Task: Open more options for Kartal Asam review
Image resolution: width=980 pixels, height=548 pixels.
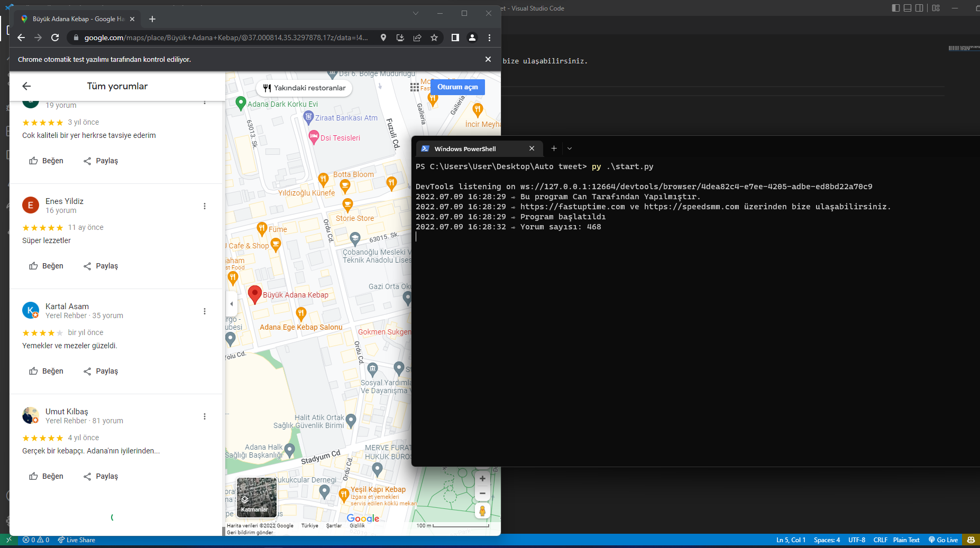Action: coord(205,311)
